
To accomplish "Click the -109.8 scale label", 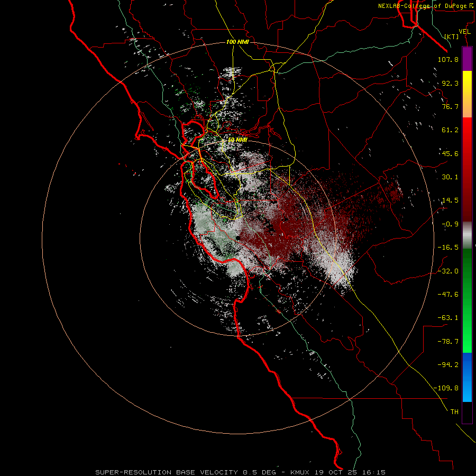I will [446, 388].
